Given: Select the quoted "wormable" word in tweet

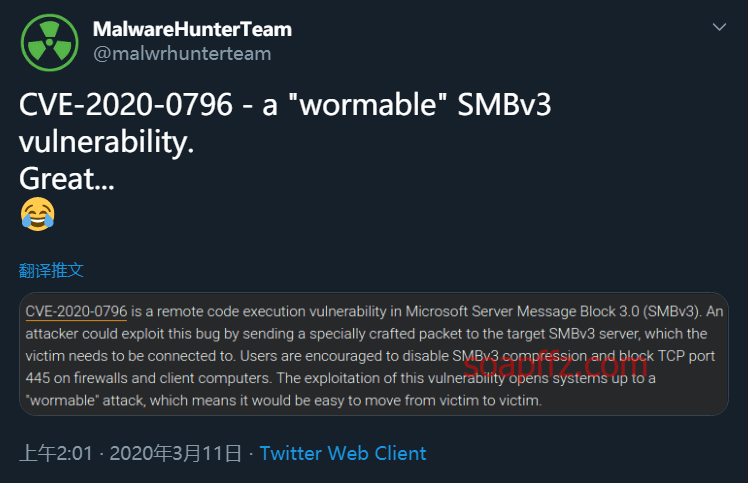Looking at the screenshot, I should pyautogui.click(x=368, y=105).
